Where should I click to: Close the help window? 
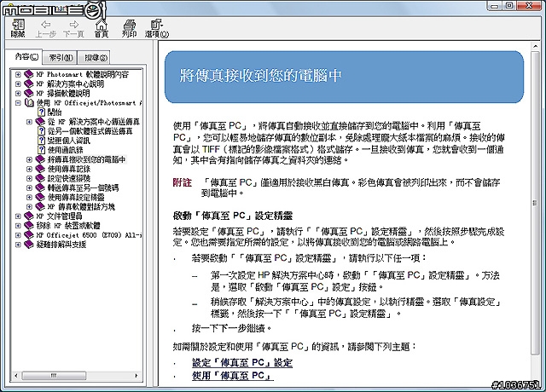tap(530, 6)
